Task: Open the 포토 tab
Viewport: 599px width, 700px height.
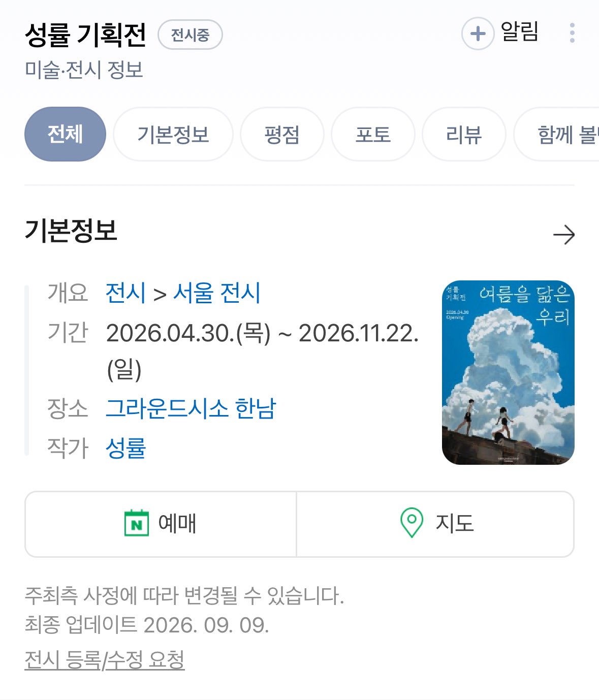Action: pos(373,134)
